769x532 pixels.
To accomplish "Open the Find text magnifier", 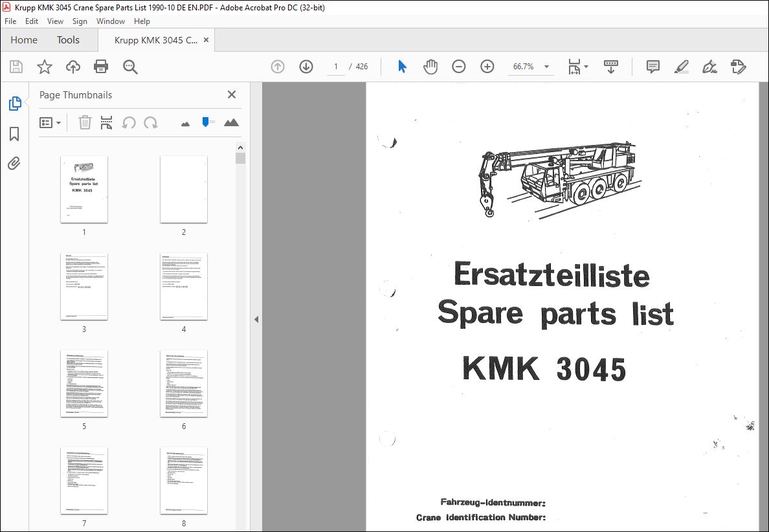I will pos(130,67).
